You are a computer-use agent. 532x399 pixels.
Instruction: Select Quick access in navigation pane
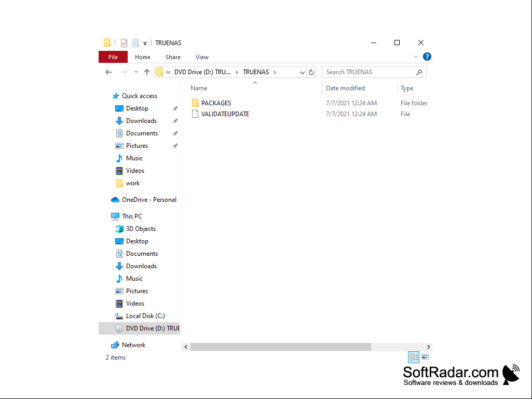coord(140,95)
